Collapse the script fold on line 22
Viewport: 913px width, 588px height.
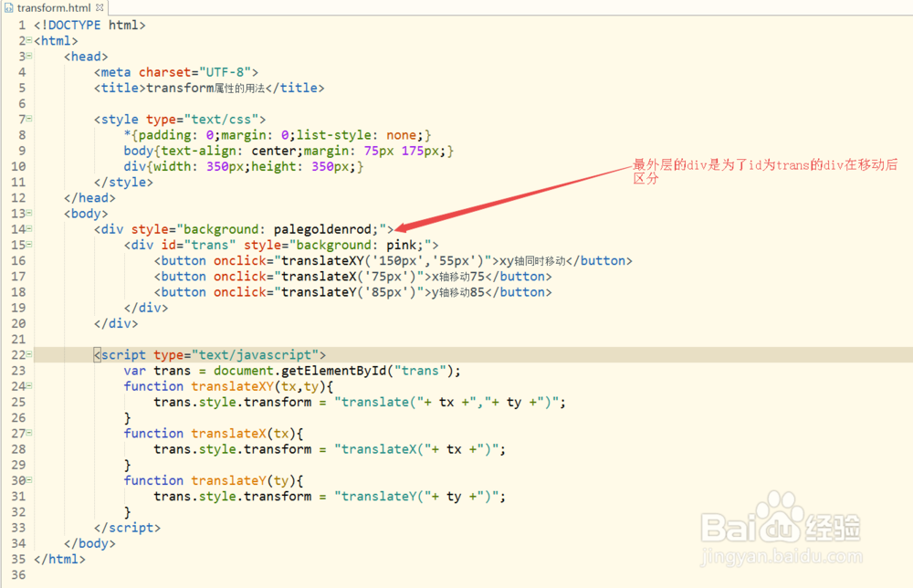coord(29,354)
